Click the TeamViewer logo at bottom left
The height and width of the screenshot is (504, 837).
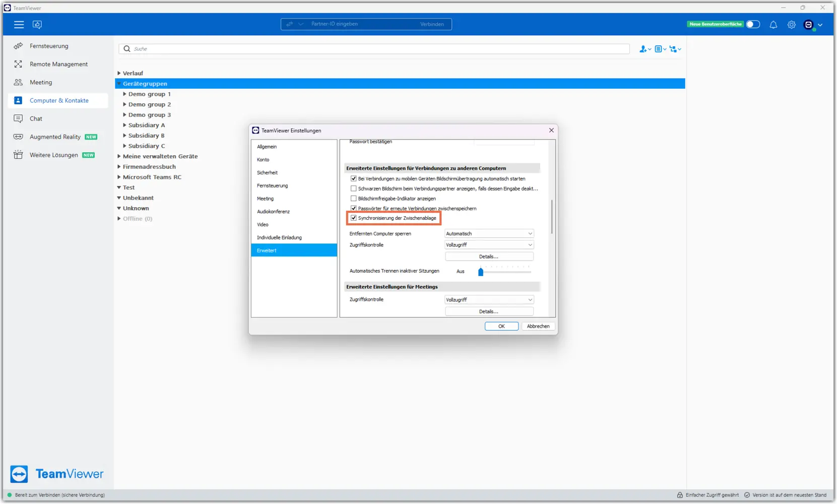(57, 474)
